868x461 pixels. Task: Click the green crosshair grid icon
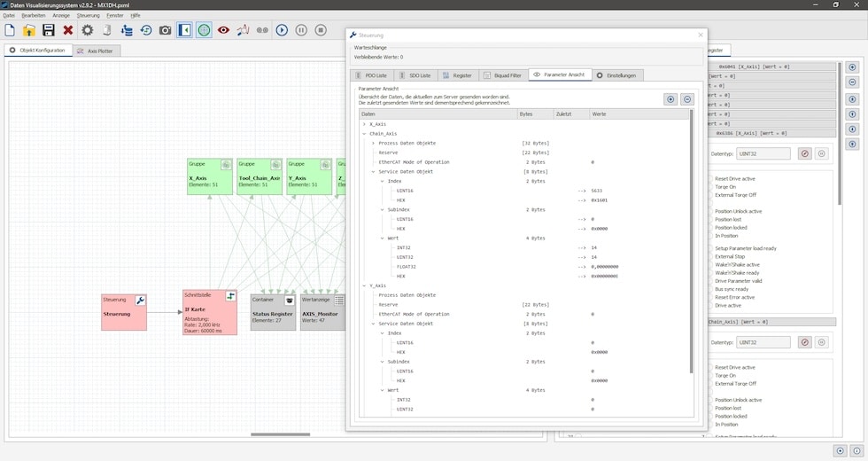[x=204, y=30]
